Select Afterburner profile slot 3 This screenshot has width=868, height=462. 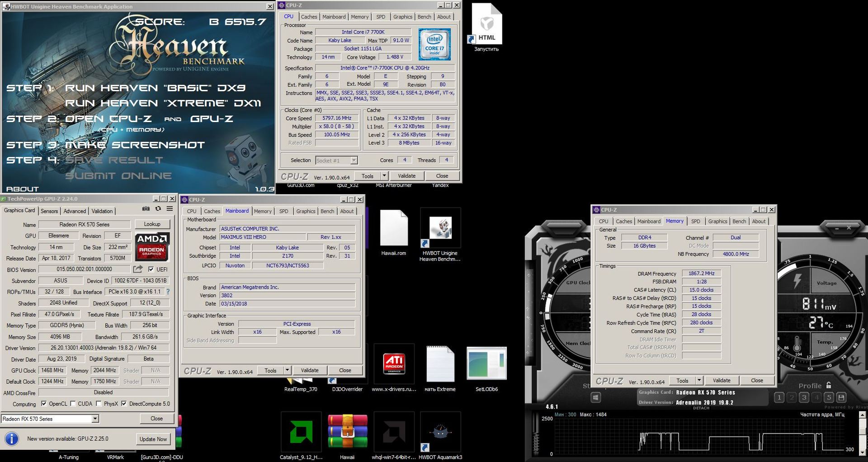[804, 397]
